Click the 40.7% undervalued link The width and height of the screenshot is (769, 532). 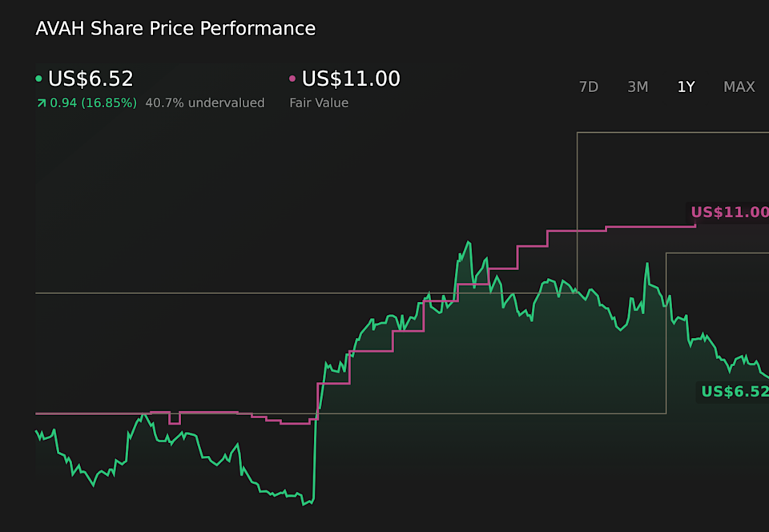(x=204, y=103)
